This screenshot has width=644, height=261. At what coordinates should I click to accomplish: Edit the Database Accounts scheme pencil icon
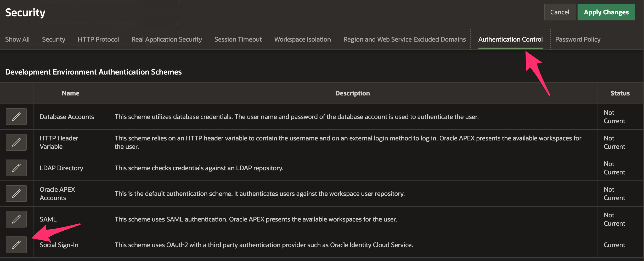16,117
